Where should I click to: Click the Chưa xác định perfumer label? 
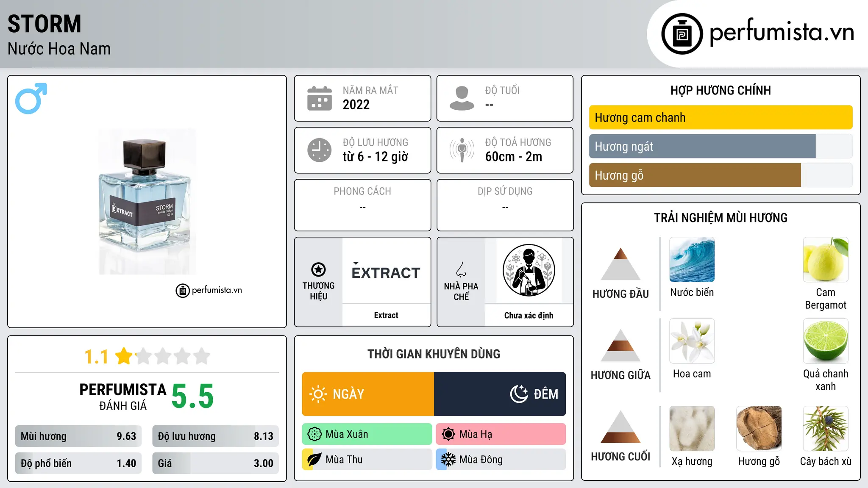pos(529,315)
